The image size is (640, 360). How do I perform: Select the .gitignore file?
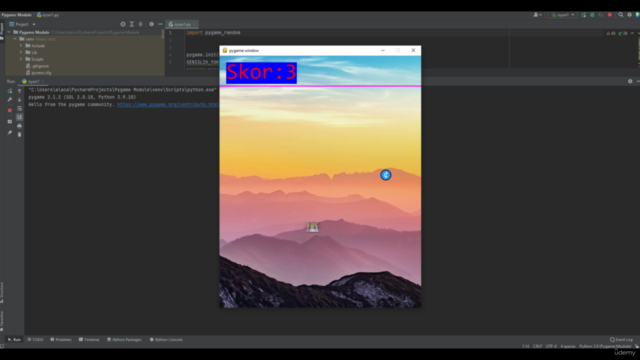pyautogui.click(x=37, y=66)
